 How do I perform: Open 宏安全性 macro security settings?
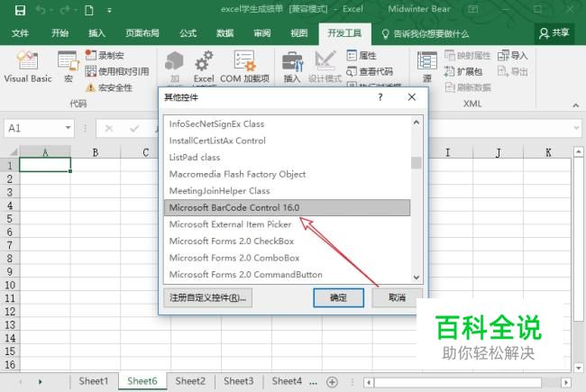tap(109, 87)
